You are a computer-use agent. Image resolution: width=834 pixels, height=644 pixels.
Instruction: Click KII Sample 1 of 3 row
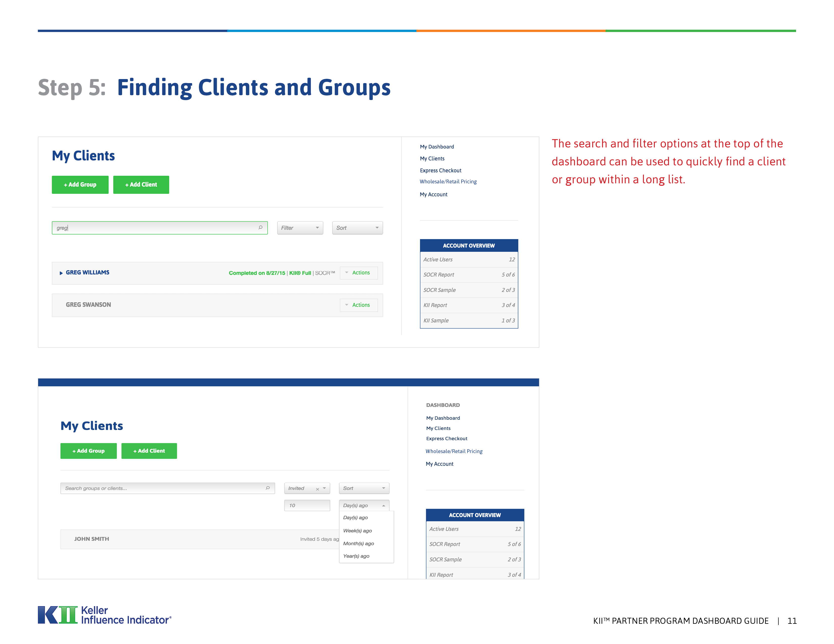(469, 321)
